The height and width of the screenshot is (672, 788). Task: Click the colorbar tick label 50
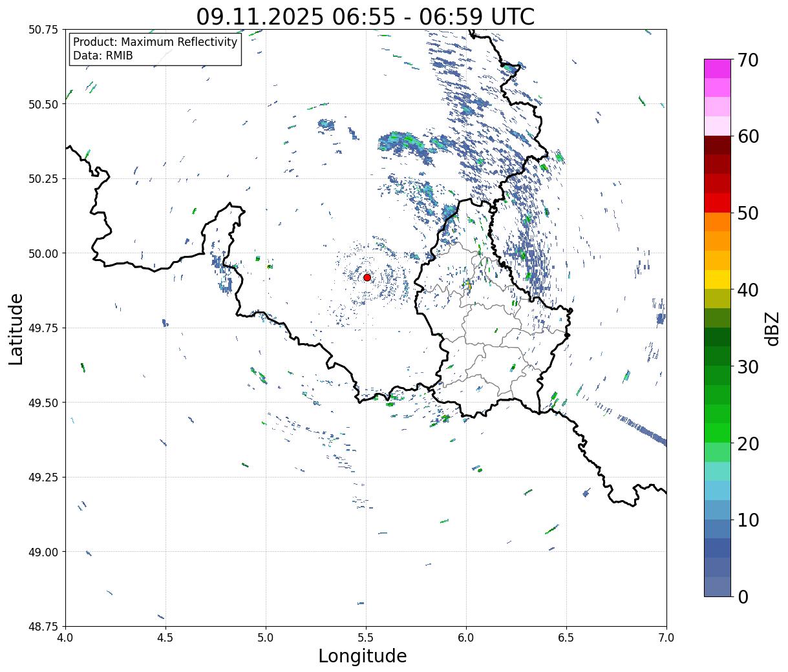point(748,213)
